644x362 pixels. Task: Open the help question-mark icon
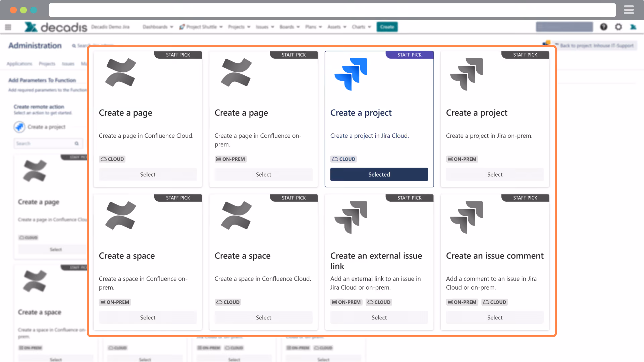604,27
